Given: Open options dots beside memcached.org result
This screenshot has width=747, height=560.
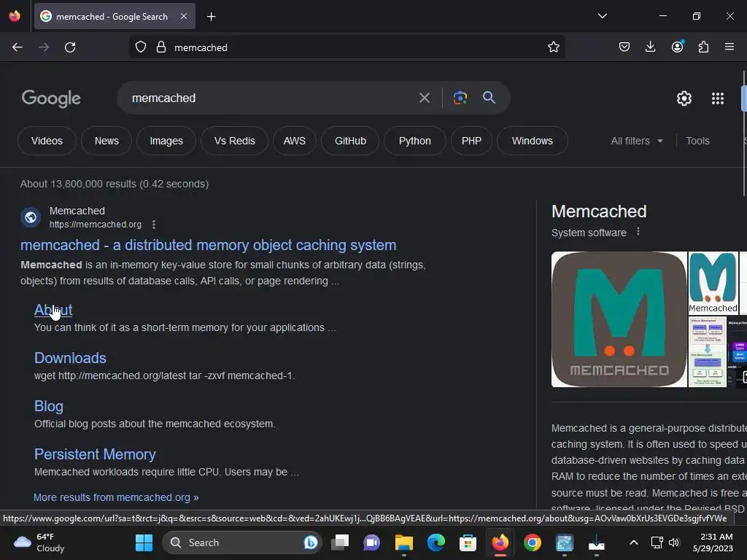Looking at the screenshot, I should (x=153, y=225).
